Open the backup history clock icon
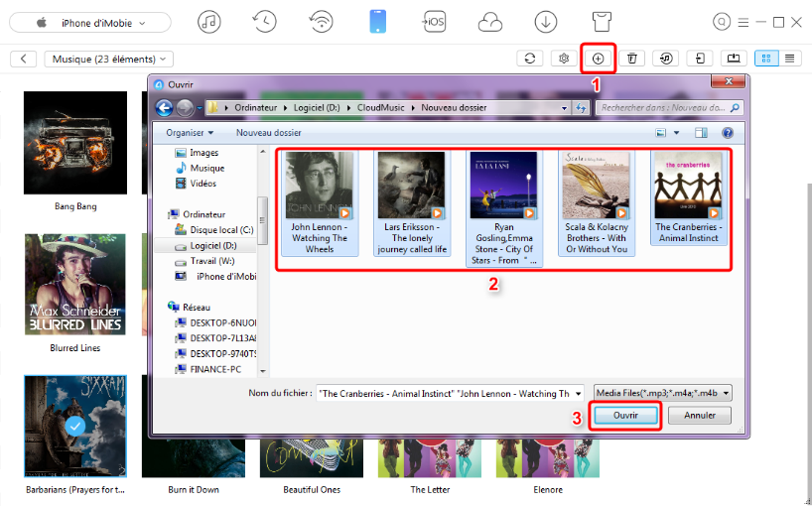Viewport: 812px width, 506px height. pyautogui.click(x=265, y=22)
